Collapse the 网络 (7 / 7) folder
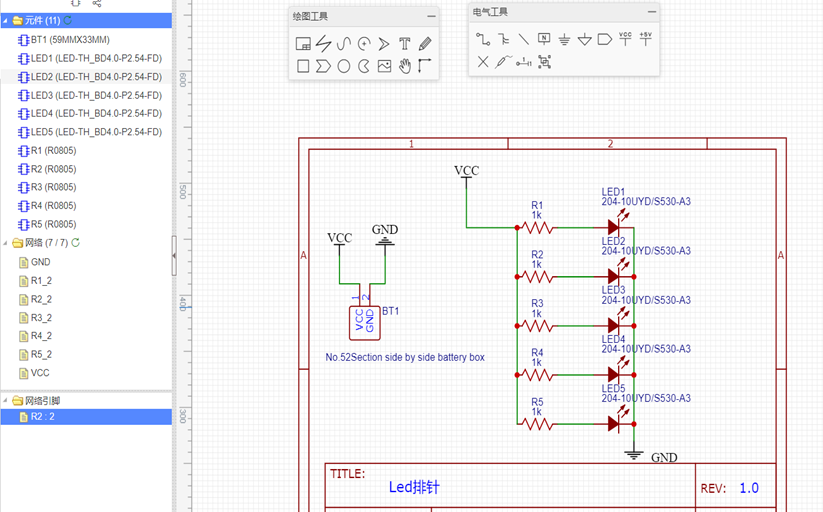Screen dimensions: 823x512 click(5, 243)
